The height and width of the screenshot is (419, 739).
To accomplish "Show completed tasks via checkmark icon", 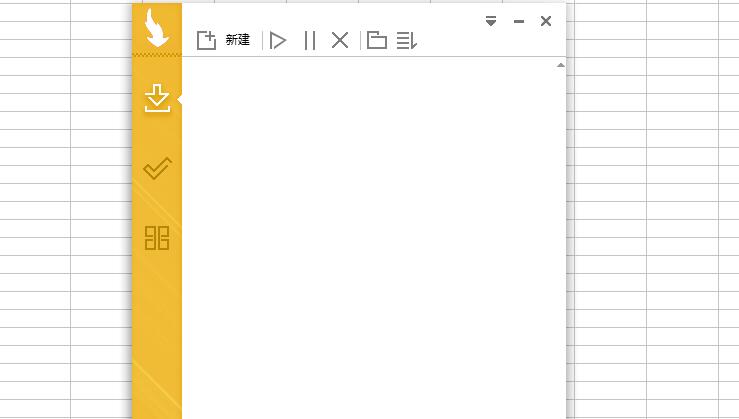I will coord(157,168).
